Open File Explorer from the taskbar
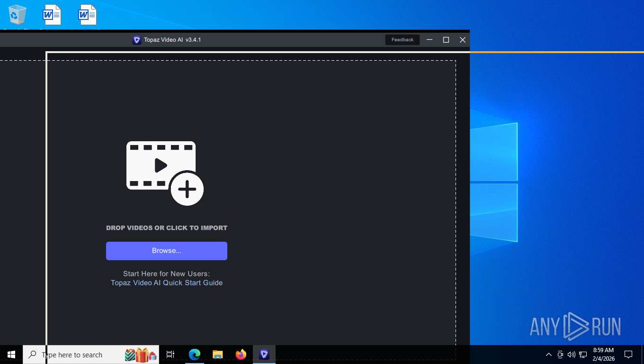The width and height of the screenshot is (644, 364). 218,355
